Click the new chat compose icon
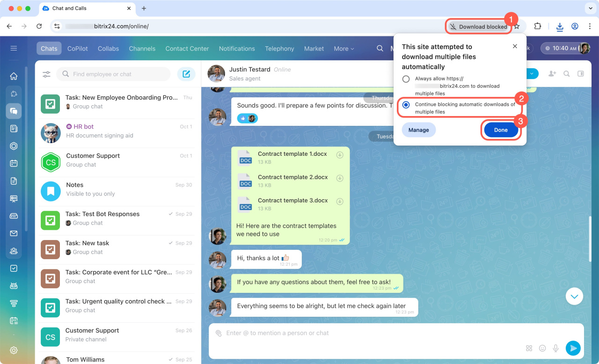This screenshot has height=364, width=599. [x=186, y=74]
